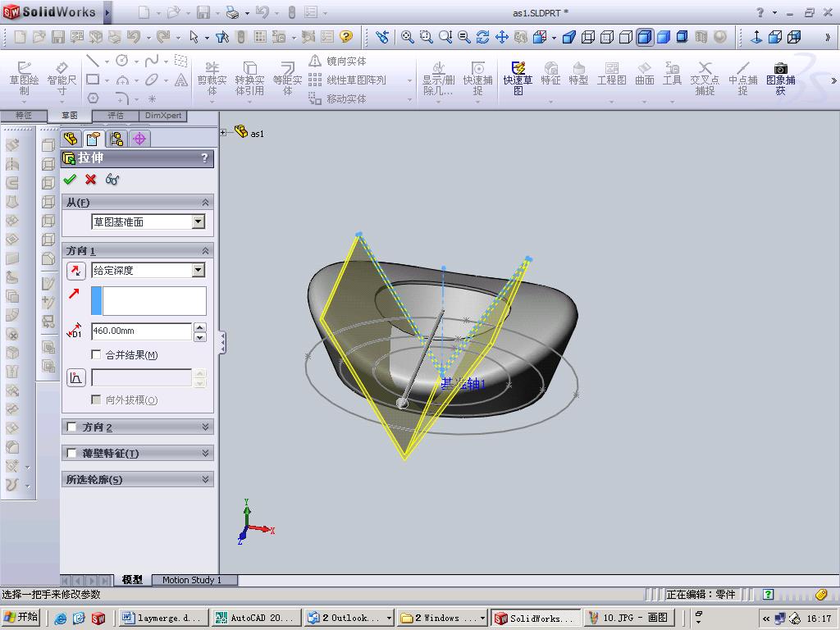This screenshot has width=840, height=630.
Task: Enable 合并结果 merge result checkbox
Action: (x=97, y=354)
